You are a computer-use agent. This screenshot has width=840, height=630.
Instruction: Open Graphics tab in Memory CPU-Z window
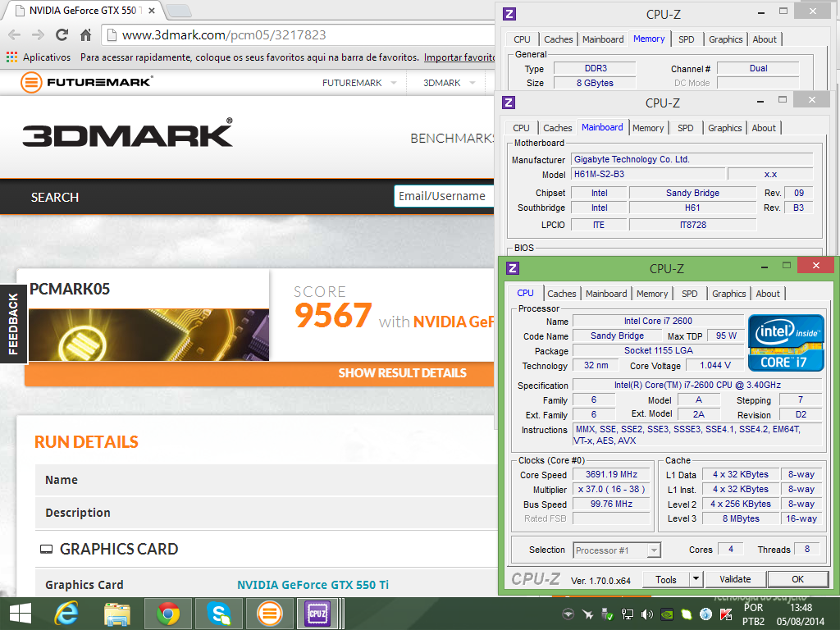click(725, 39)
